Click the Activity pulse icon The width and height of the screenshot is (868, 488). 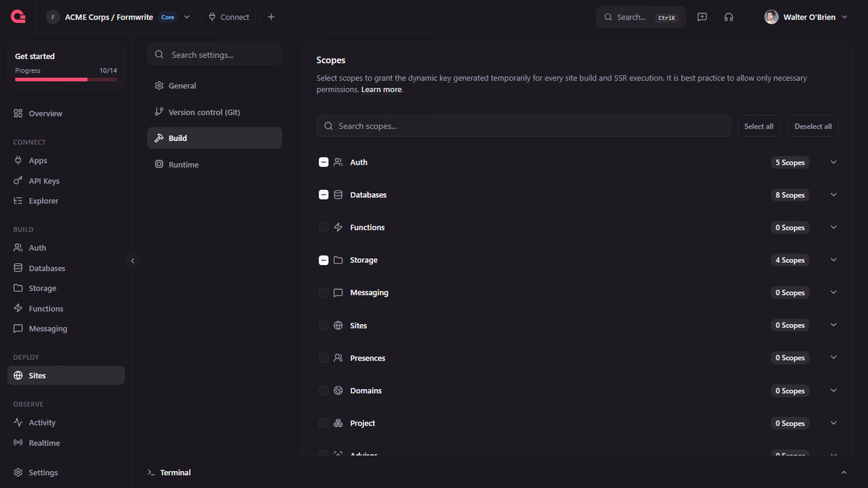click(x=18, y=422)
